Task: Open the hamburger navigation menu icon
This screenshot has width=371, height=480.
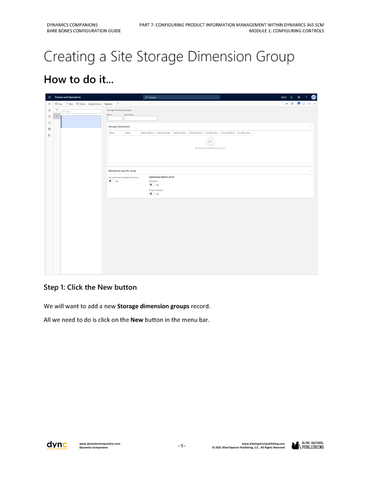Action: point(49,97)
